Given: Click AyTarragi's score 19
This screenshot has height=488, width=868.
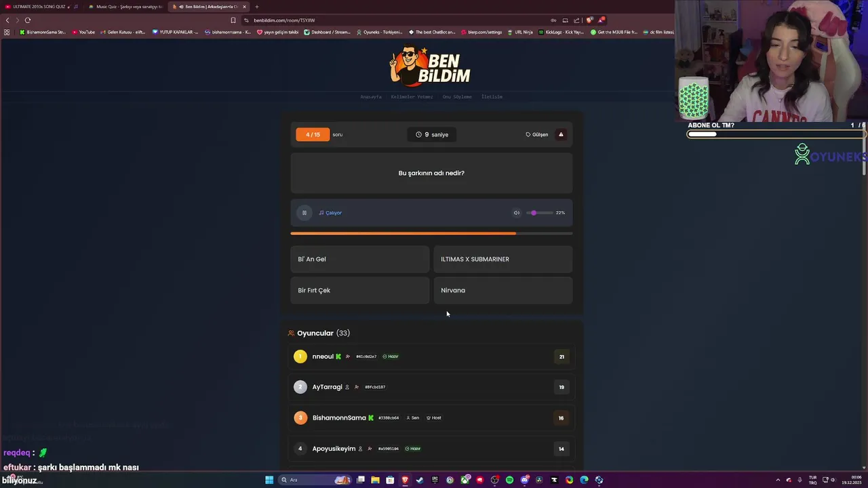Looking at the screenshot, I should click(x=561, y=387).
